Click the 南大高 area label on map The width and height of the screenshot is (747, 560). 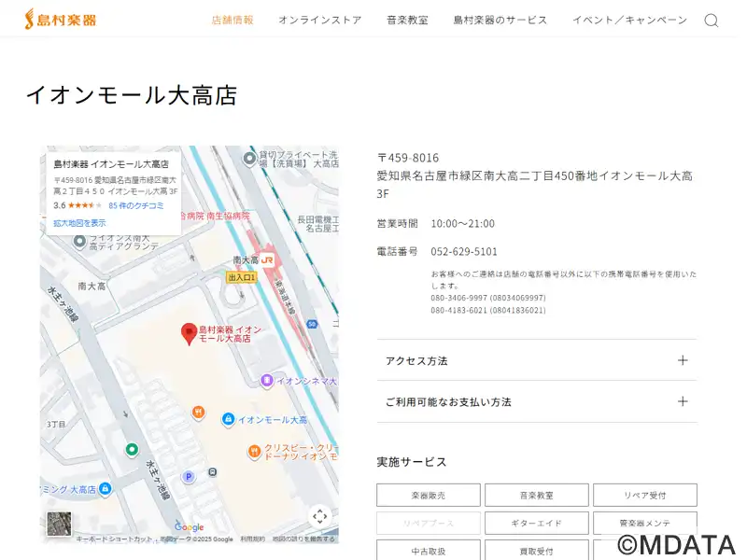(x=92, y=287)
